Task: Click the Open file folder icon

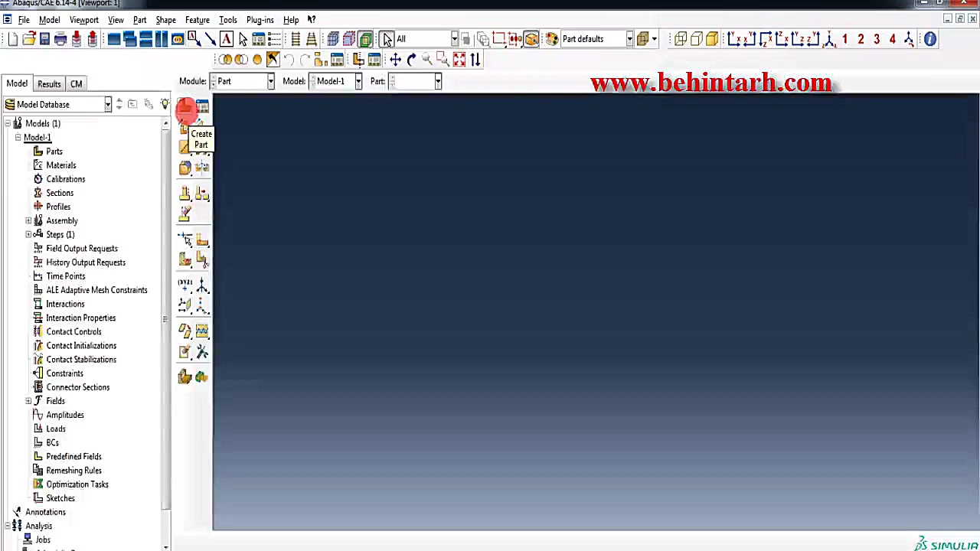Action: pos(29,39)
